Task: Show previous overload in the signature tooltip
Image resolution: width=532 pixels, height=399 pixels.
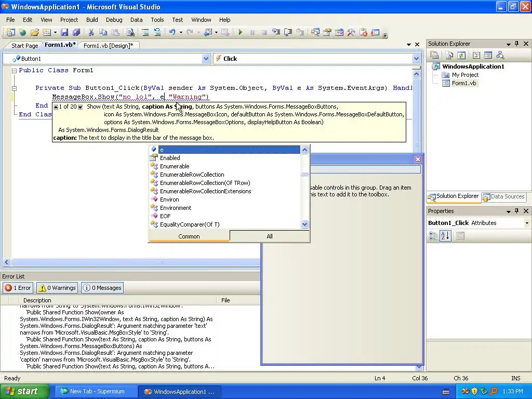Action: (x=56, y=107)
